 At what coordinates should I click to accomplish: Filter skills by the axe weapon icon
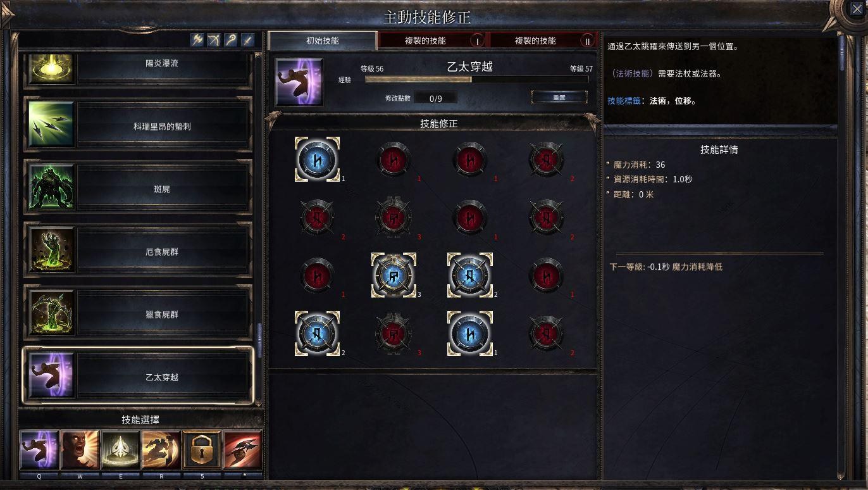198,39
